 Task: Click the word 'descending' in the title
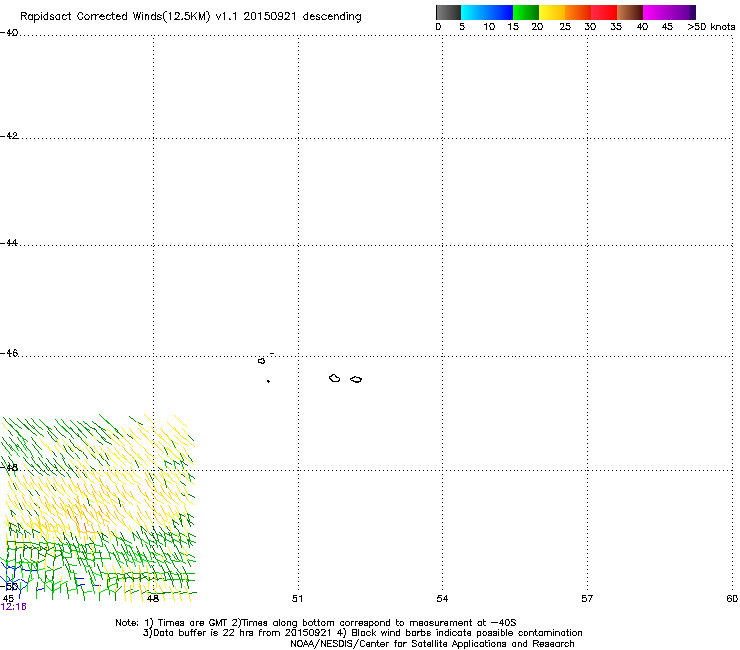tap(332, 17)
